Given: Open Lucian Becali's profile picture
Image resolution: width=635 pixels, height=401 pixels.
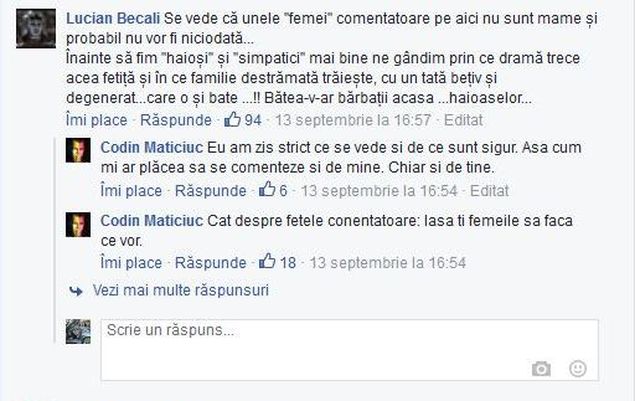Looking at the screenshot, I should tap(37, 32).
